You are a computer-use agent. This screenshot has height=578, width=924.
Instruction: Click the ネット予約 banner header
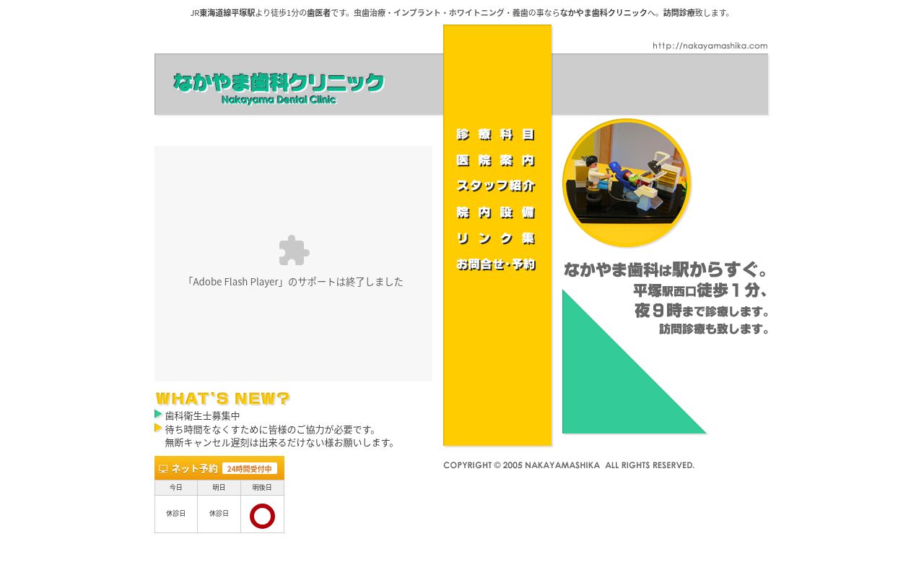click(x=219, y=468)
